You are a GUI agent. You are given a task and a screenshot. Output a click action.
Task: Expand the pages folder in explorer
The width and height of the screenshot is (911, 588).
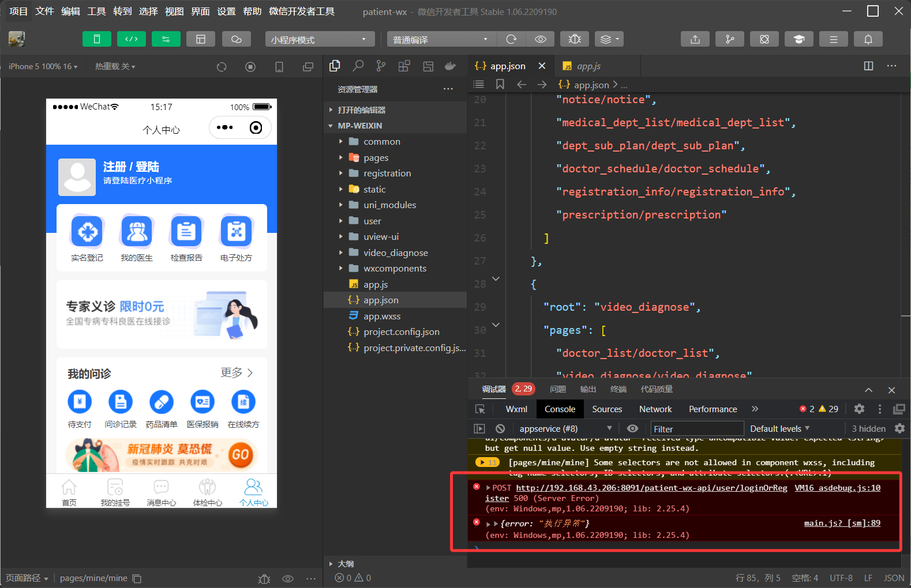pyautogui.click(x=376, y=157)
